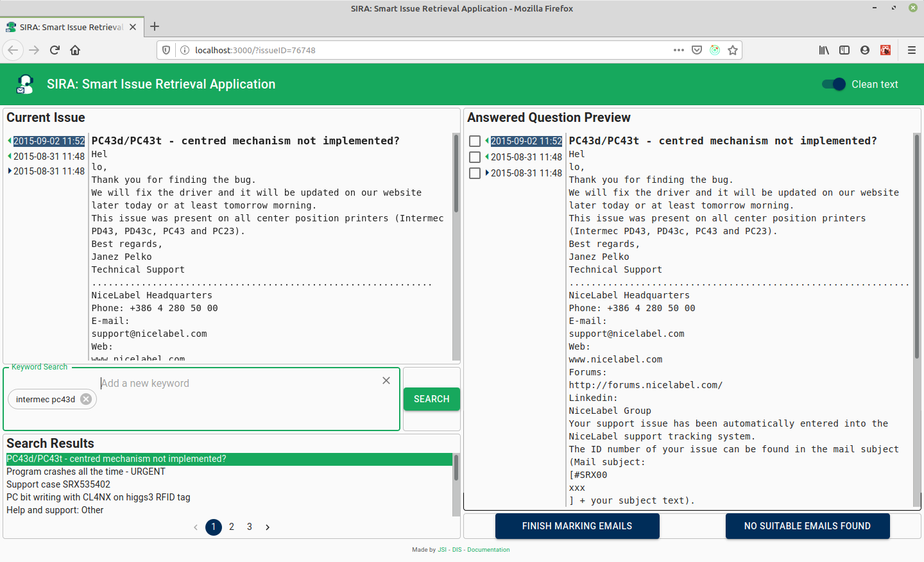Screen dimensions: 924x562
Task: Open the Firefox Library icon
Action: pos(824,50)
